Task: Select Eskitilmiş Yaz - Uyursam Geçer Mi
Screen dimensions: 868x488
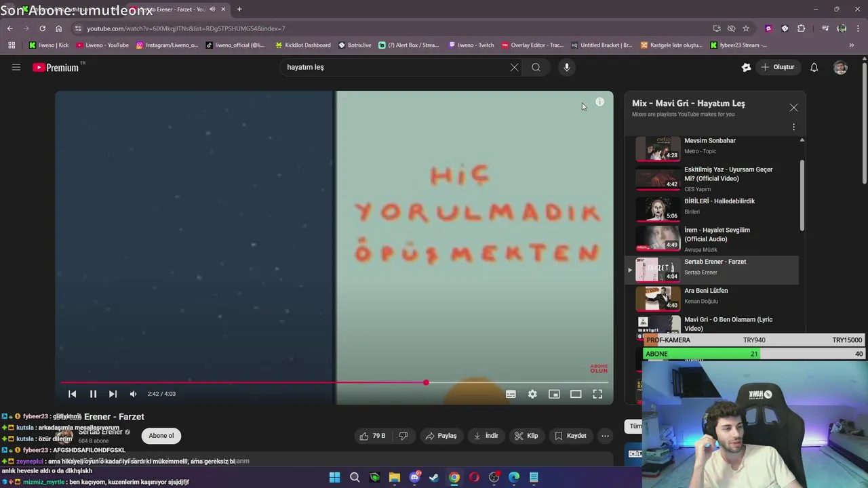Action: point(712,179)
